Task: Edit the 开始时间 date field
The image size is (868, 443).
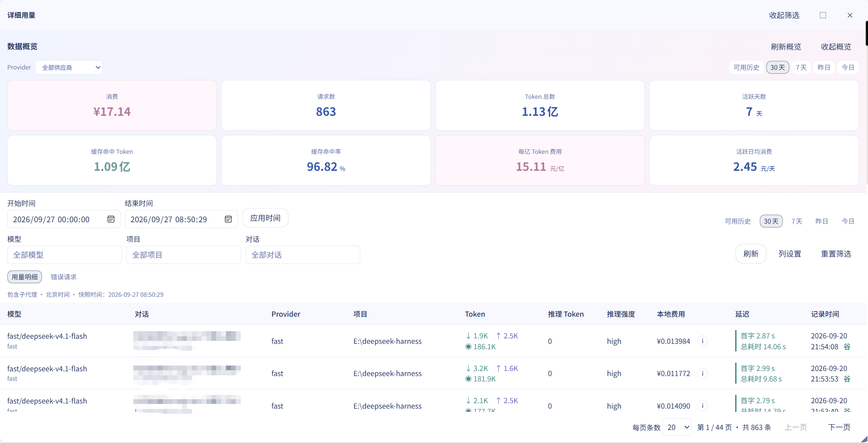Action: tap(64, 219)
